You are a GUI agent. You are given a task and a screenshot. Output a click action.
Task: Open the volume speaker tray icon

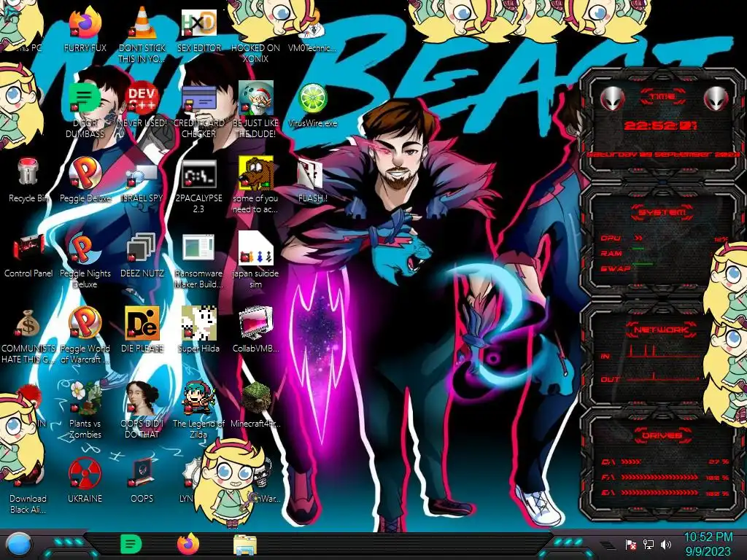click(666, 544)
